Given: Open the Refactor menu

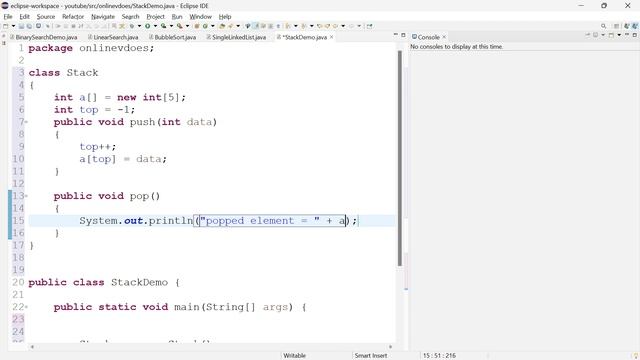Looking at the screenshot, I should click(73, 16).
